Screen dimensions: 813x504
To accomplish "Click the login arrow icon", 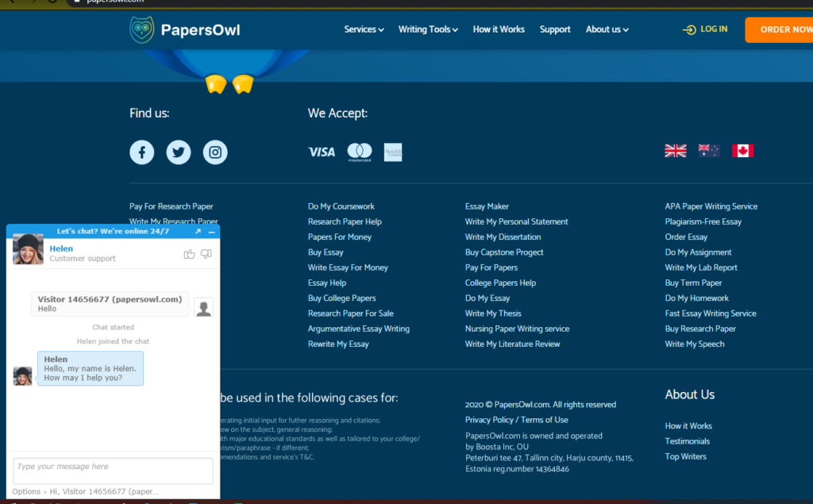I will click(x=689, y=30).
